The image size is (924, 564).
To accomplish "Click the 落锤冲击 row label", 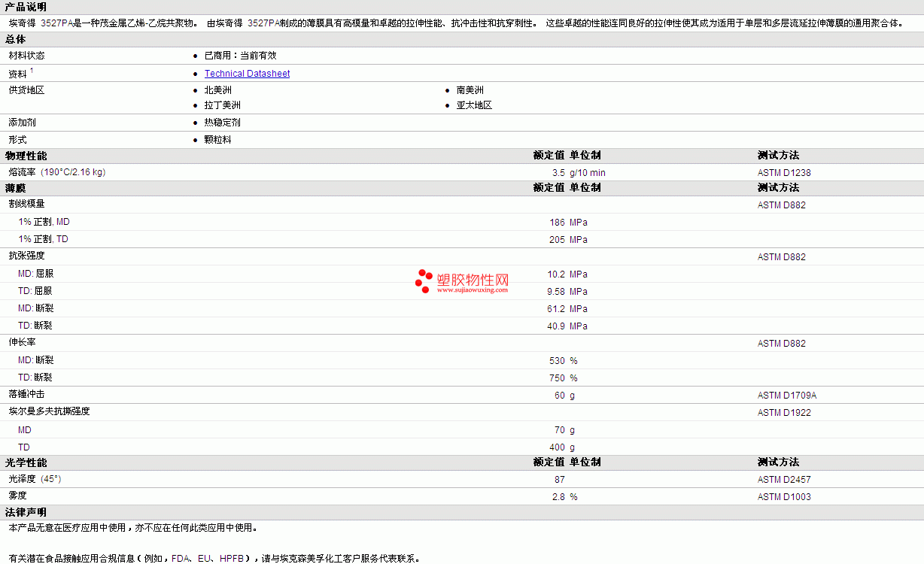I will tap(26, 394).
